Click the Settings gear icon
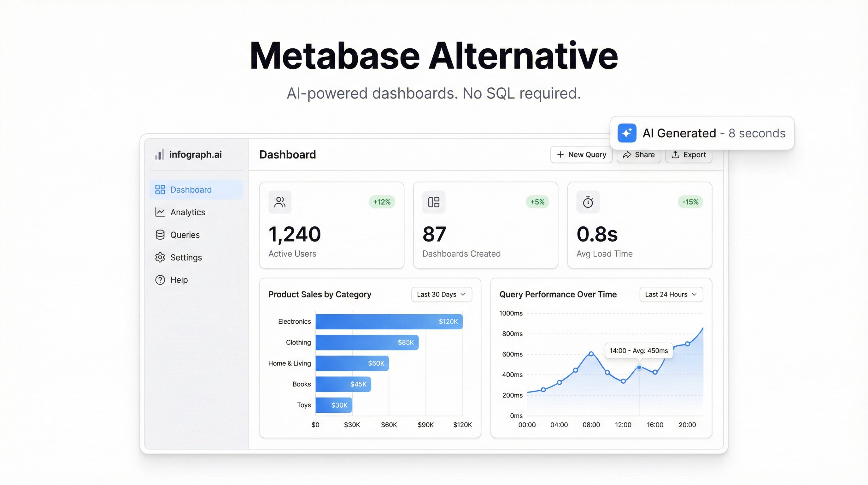 point(160,257)
